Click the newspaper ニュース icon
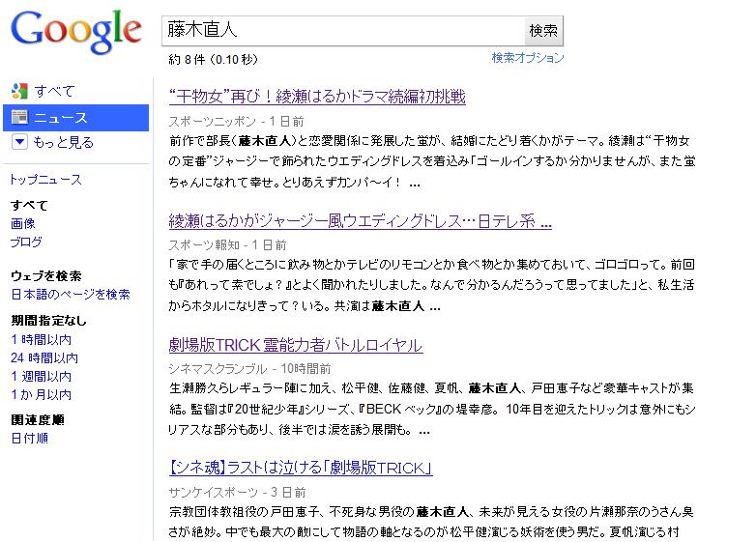Viewport: 756px width, 542px height. pos(19,117)
